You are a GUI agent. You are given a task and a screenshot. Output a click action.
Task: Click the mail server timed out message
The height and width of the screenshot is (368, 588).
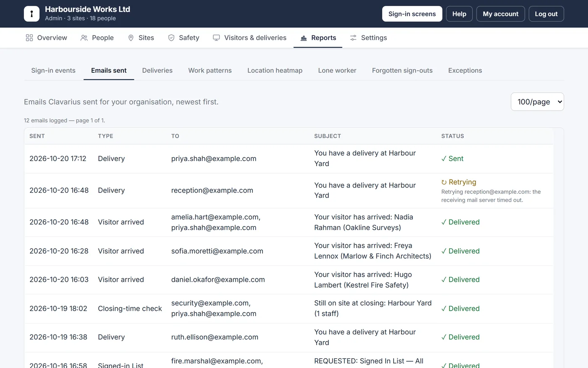(491, 196)
